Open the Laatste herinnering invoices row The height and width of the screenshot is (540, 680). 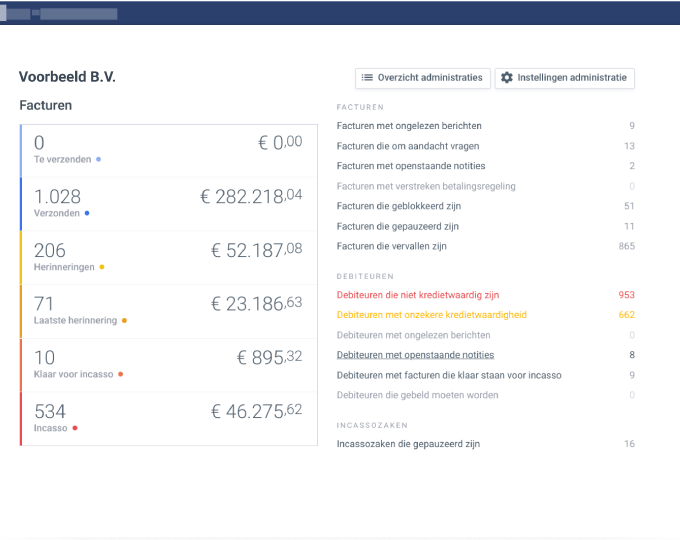pyautogui.click(x=169, y=311)
